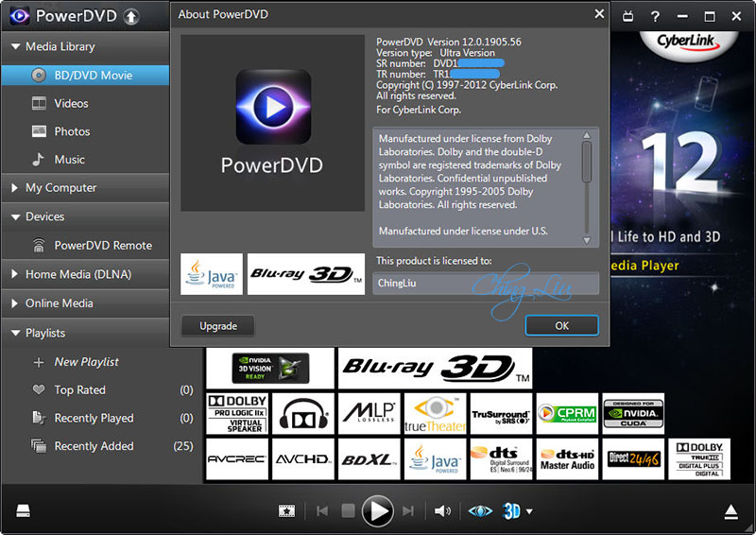Click the PowerDVD app logo in title bar
756x535 pixels.
click(x=19, y=16)
